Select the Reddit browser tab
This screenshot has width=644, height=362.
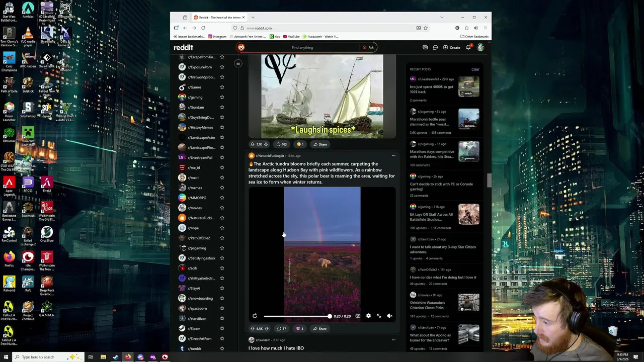pos(219,18)
